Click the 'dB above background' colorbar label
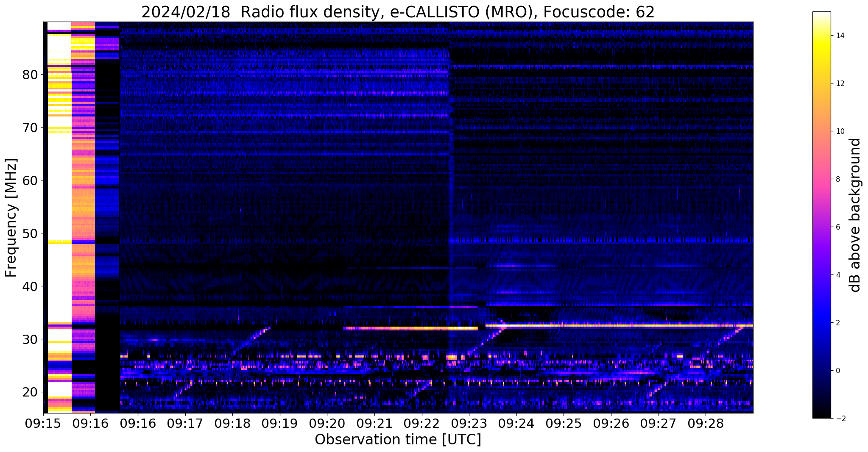 (x=856, y=215)
